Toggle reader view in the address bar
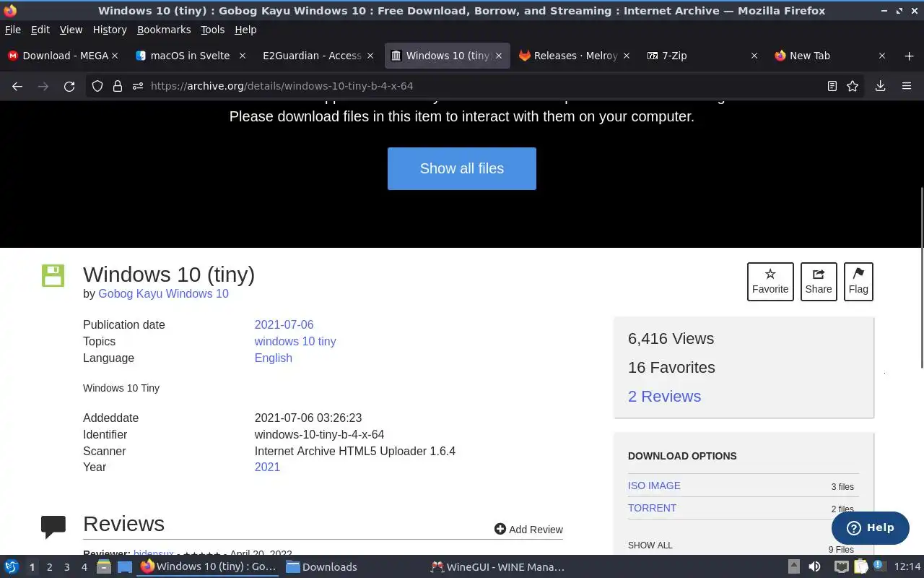The height and width of the screenshot is (578, 924). 832,86
